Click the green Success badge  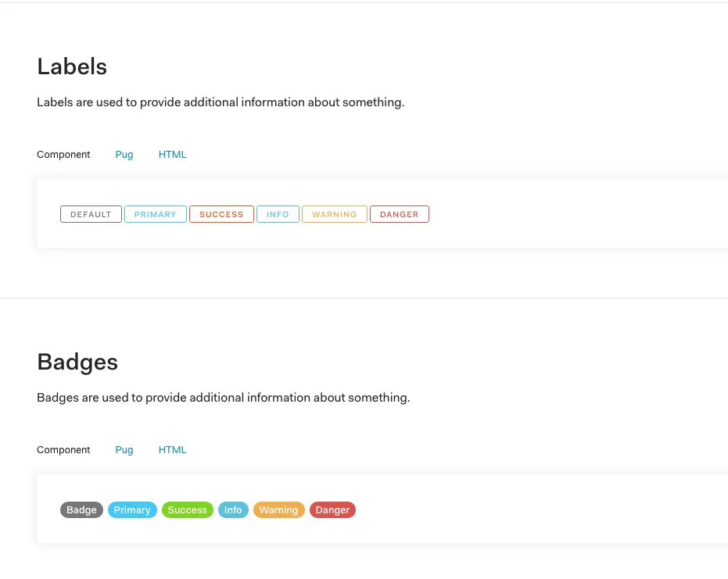(187, 509)
